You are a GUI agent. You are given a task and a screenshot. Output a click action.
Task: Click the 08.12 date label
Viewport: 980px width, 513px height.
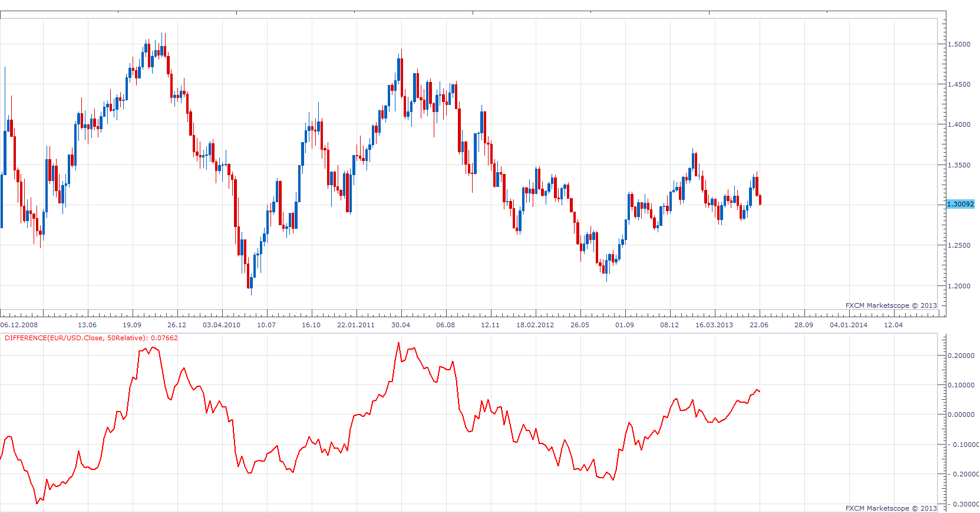click(669, 325)
